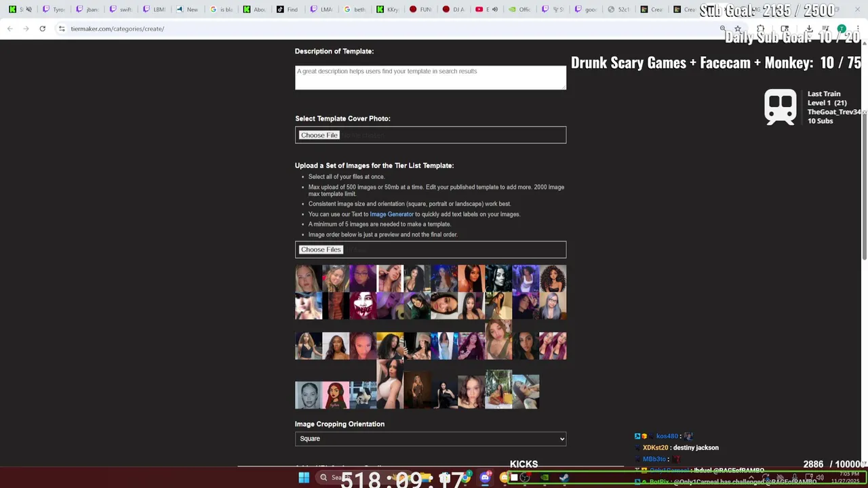View site information icon in address bar

(62, 28)
